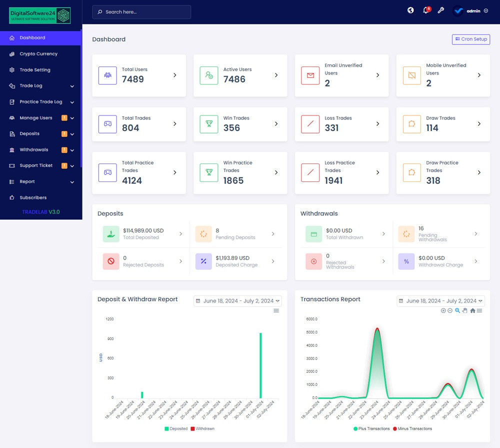Click the wrench settings icon in header
The height and width of the screenshot is (448, 500).
click(440, 10)
